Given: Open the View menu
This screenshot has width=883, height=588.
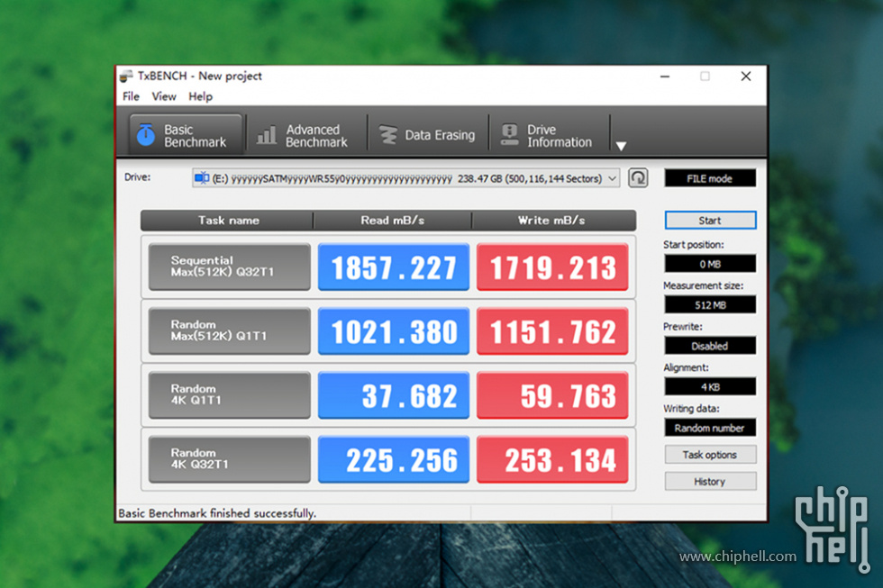Looking at the screenshot, I should click(164, 96).
